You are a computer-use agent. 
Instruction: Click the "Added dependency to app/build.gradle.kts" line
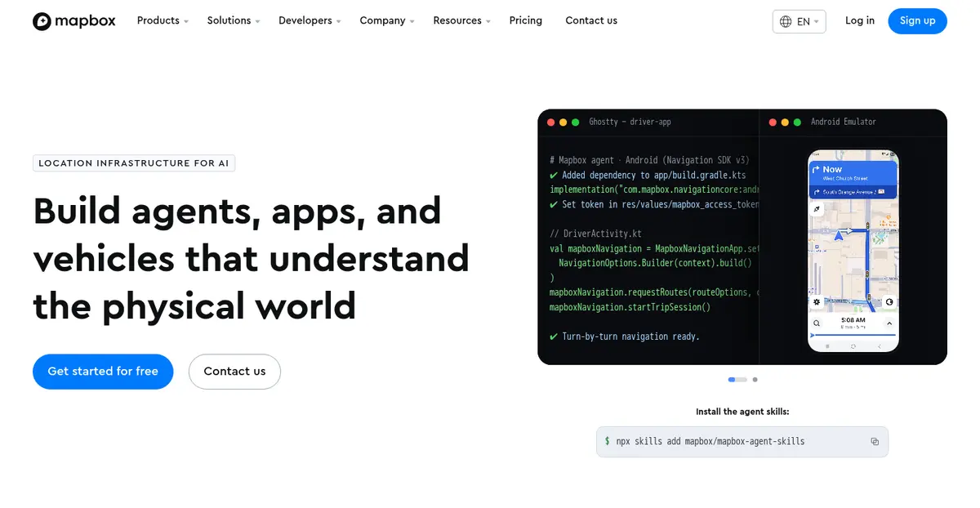[x=648, y=175]
